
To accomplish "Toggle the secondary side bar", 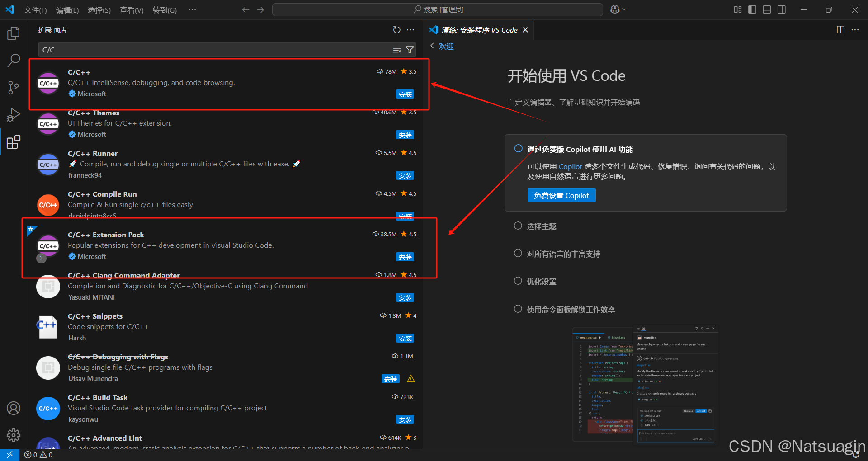I will 782,9.
